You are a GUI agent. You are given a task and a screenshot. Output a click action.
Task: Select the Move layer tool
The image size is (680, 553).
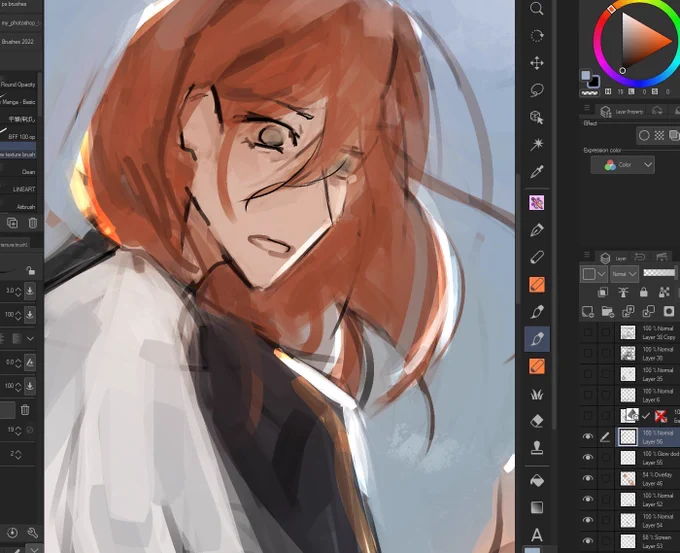pyautogui.click(x=537, y=63)
